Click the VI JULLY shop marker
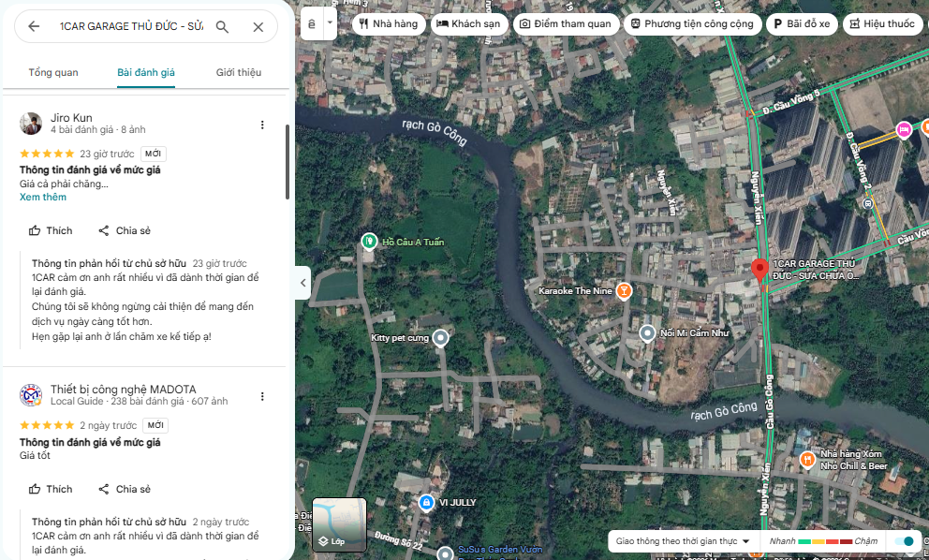The image size is (929, 560). click(x=426, y=503)
